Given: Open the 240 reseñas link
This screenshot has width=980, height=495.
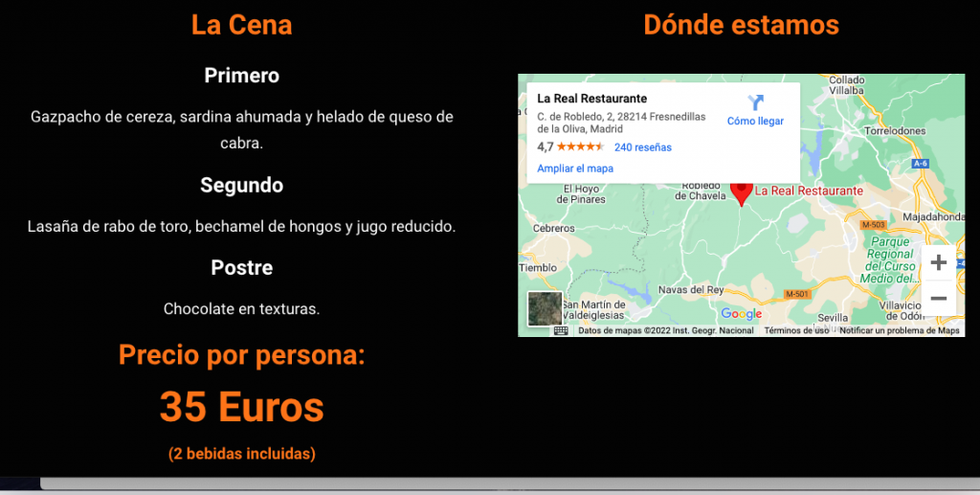Looking at the screenshot, I should point(642,147).
